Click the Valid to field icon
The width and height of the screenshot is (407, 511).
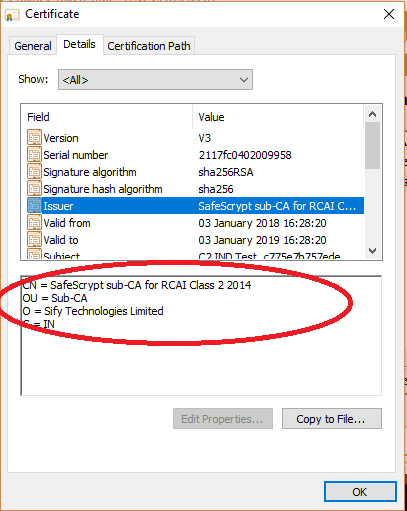(34, 240)
